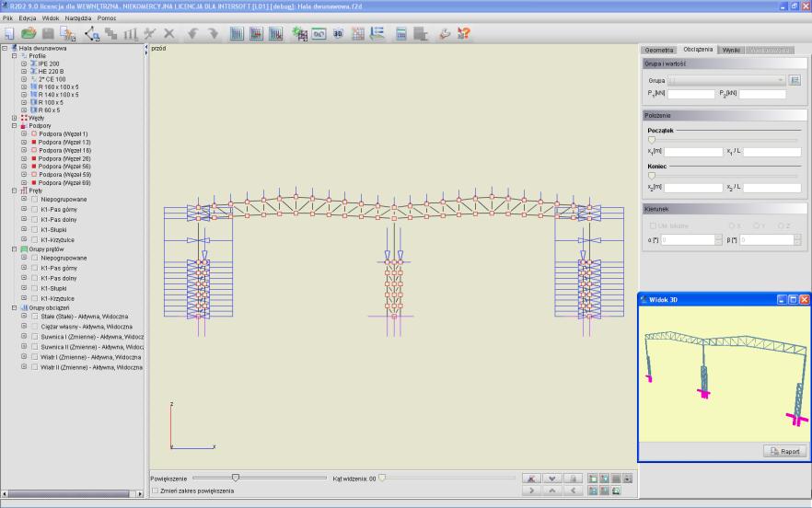Click the P1 [kN] input field
This screenshot has width=812, height=508.
click(x=690, y=94)
